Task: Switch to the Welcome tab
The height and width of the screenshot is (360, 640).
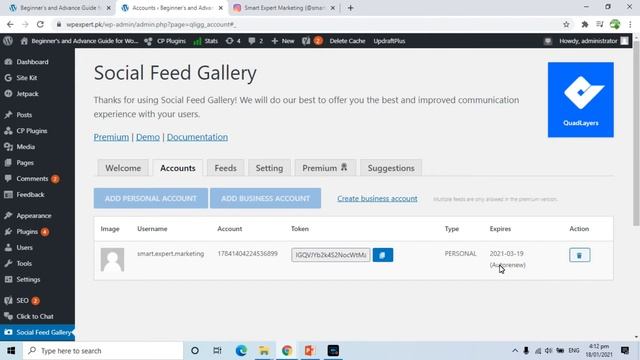Action: (x=123, y=168)
